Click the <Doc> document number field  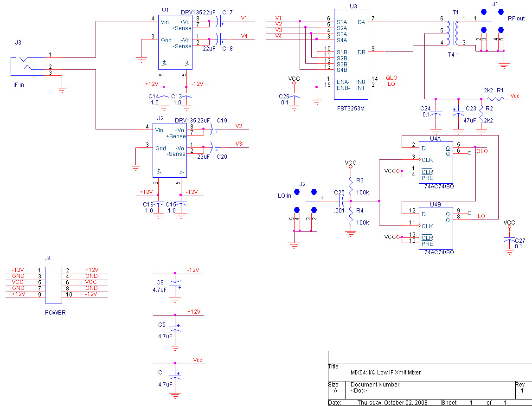click(359, 391)
